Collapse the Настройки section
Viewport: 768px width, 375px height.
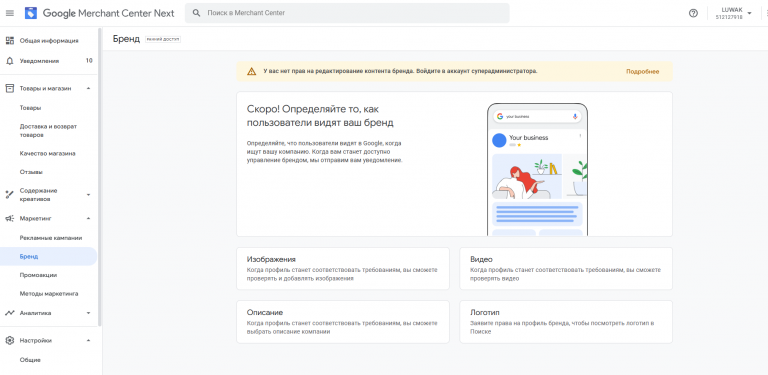88,340
